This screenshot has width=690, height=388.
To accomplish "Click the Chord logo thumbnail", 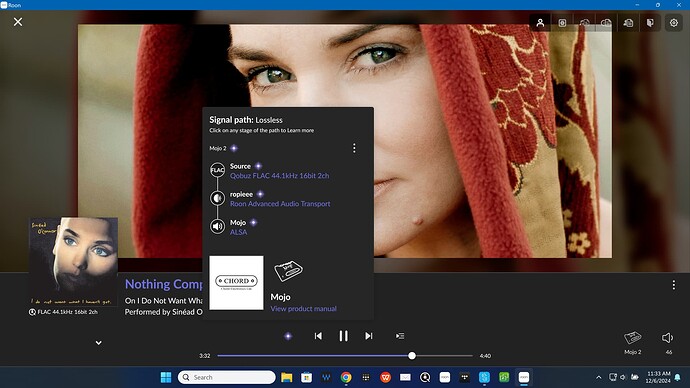I will tap(236, 283).
